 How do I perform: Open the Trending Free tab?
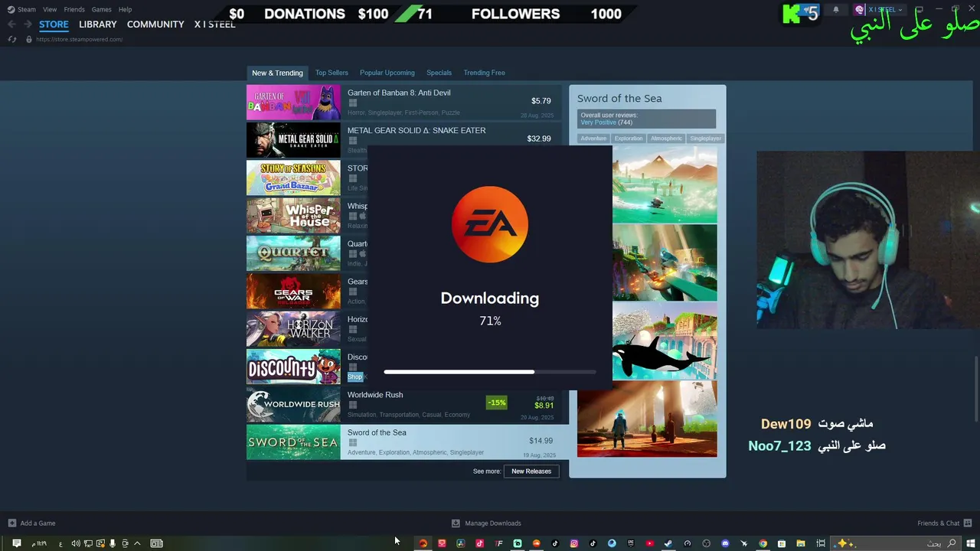pos(484,73)
